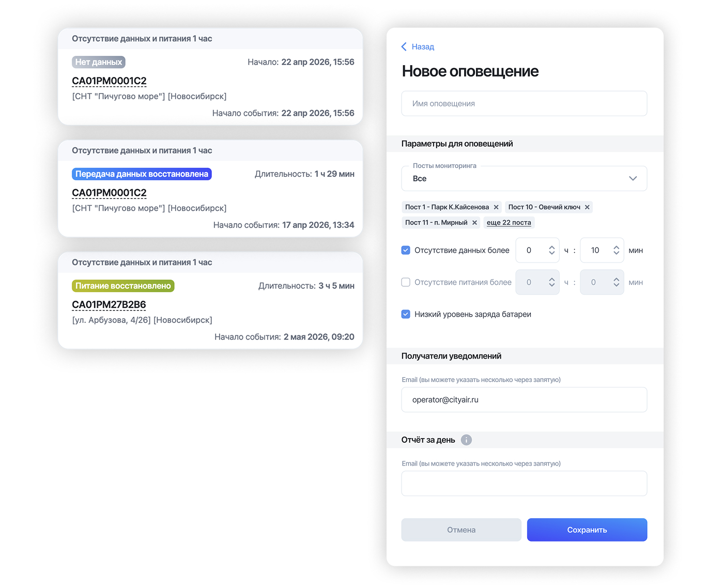Enable the Отсутствие питания более checkbox

click(406, 282)
